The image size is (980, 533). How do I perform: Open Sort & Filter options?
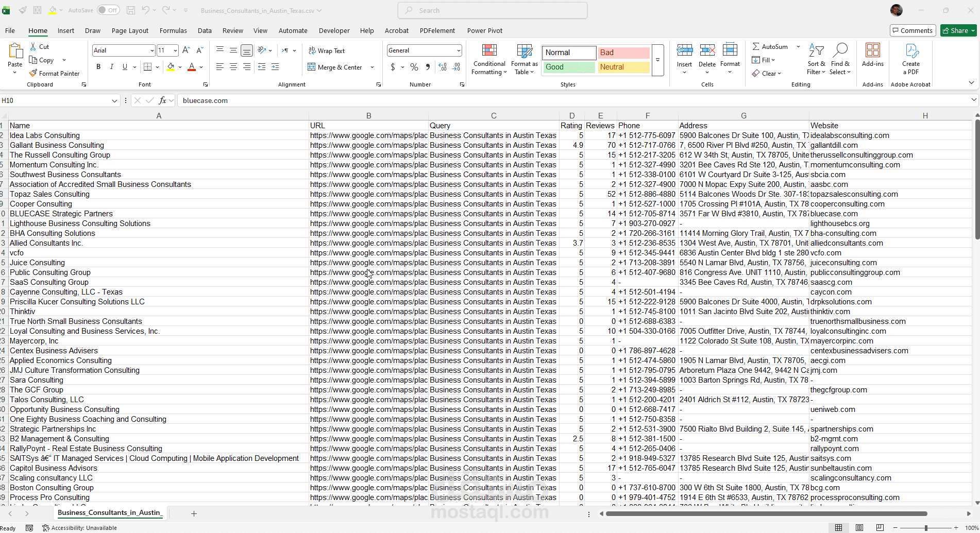pos(816,59)
